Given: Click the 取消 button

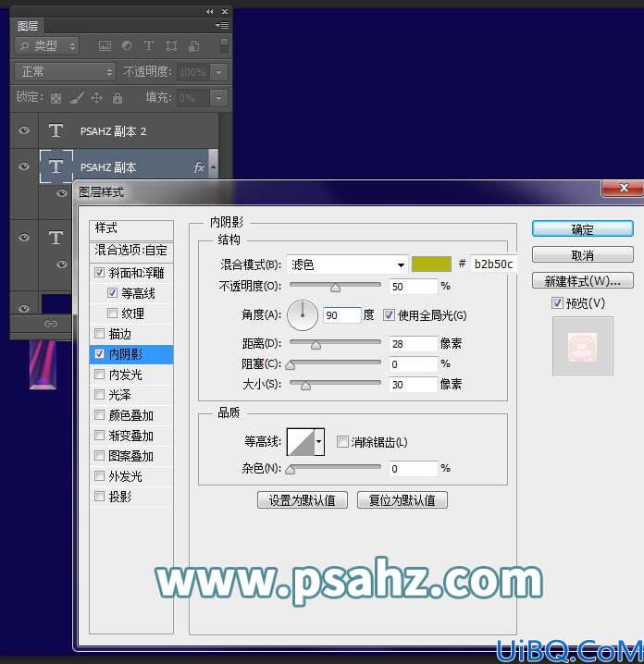Looking at the screenshot, I should [x=583, y=255].
